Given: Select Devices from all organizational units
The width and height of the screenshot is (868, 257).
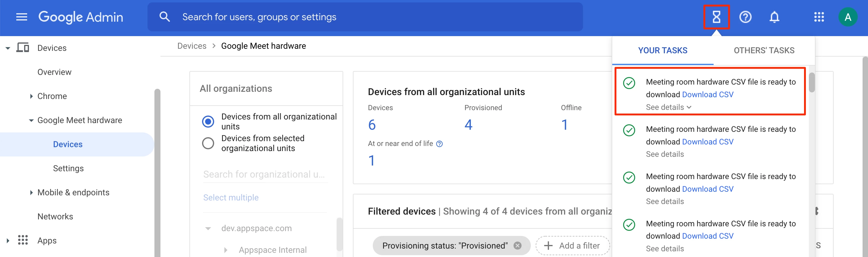Looking at the screenshot, I should coord(208,122).
